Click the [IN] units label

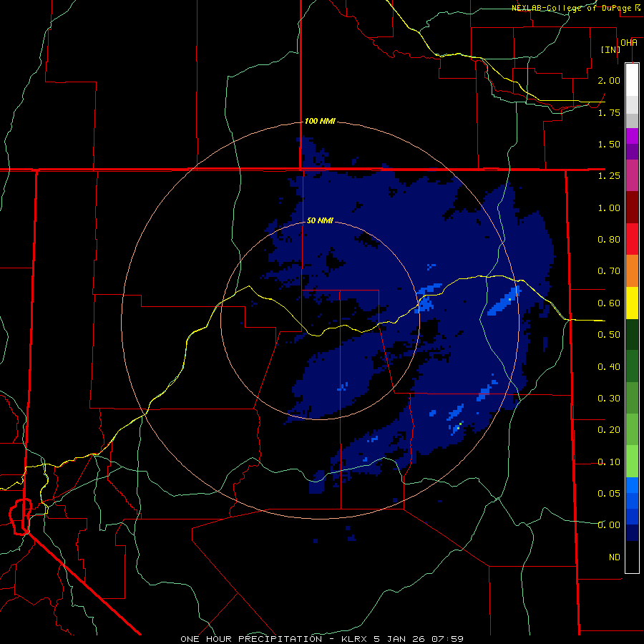click(x=611, y=49)
